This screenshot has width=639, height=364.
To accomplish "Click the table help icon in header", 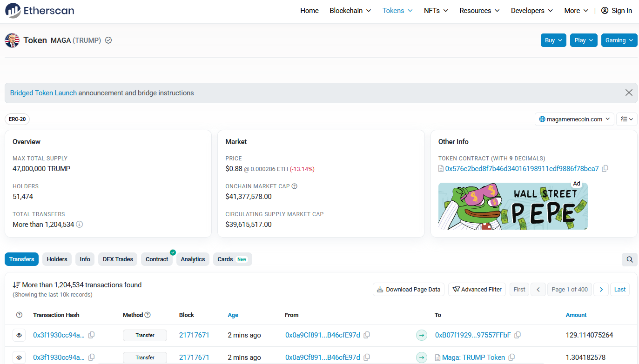I will pos(19,315).
